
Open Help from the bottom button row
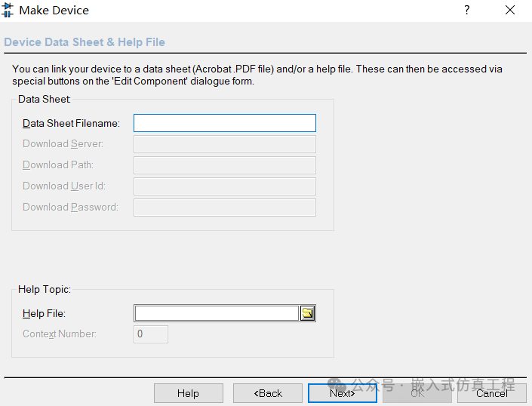[x=189, y=393]
